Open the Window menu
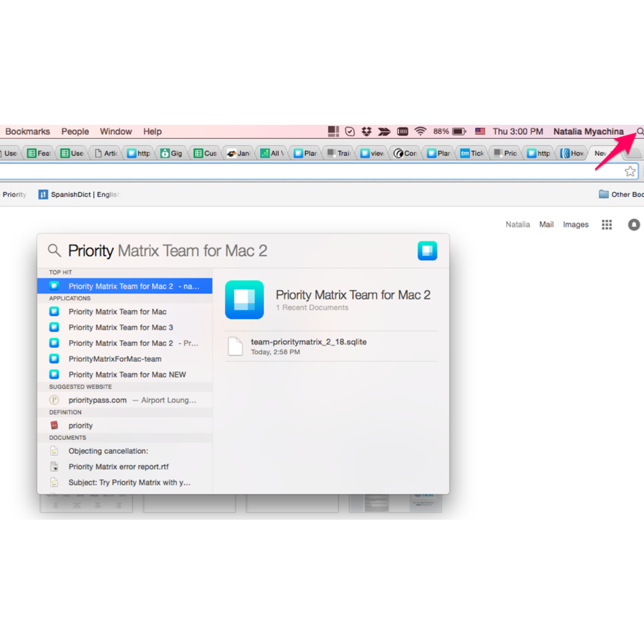Screen dimensions: 644x644 tap(116, 131)
